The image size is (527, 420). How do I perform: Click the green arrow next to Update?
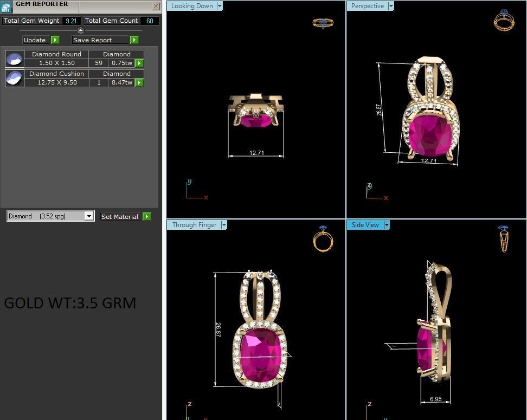55,40
